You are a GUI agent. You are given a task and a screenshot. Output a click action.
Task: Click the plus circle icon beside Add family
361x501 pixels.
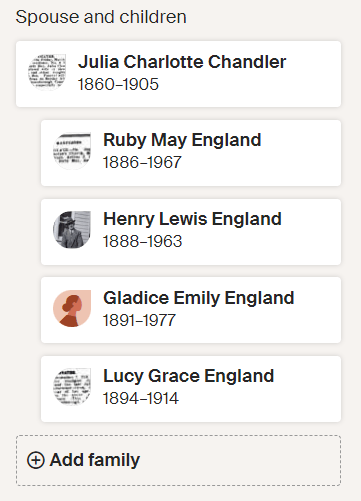[x=36, y=460]
